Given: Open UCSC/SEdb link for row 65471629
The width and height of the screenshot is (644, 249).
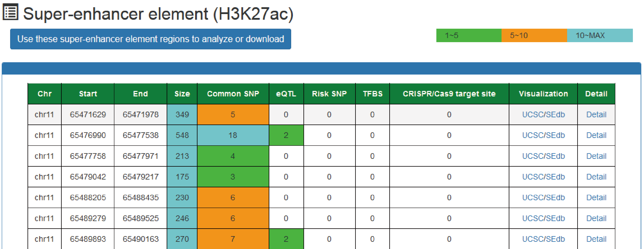Looking at the screenshot, I should (543, 115).
